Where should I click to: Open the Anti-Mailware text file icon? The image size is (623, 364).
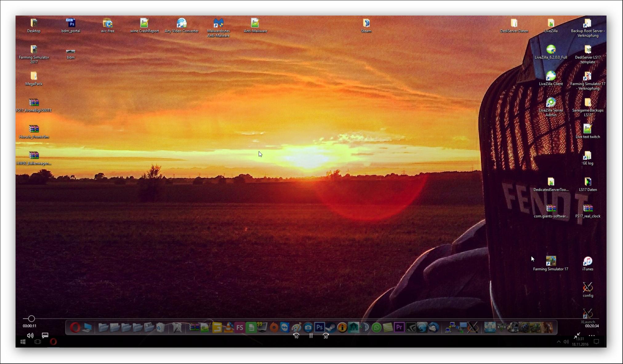pyautogui.click(x=255, y=26)
